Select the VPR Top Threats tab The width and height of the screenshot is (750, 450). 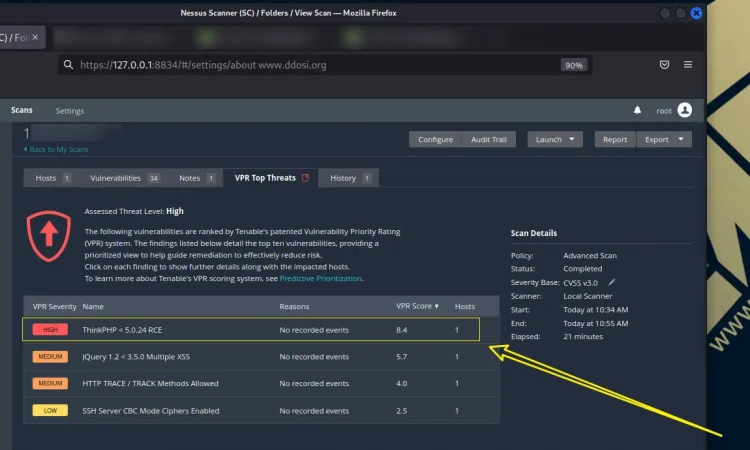tap(271, 178)
